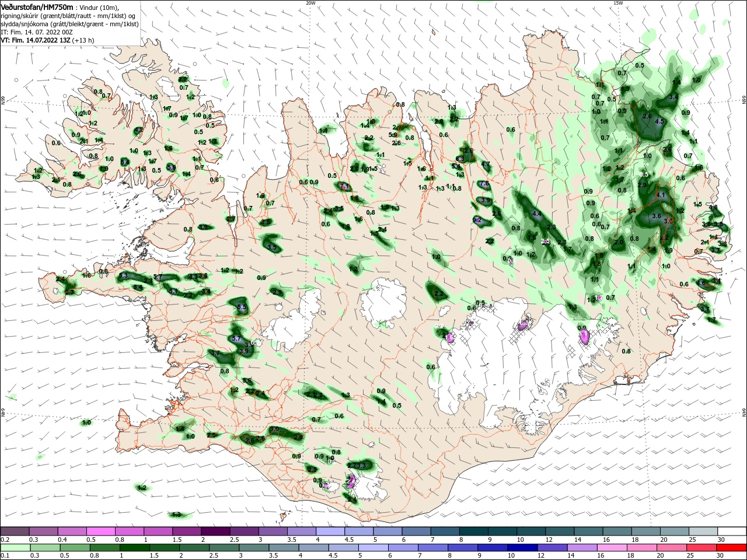Click the 'slydda/snjókoma' legend description line
This screenshot has width=747, height=560.
pos(69,24)
